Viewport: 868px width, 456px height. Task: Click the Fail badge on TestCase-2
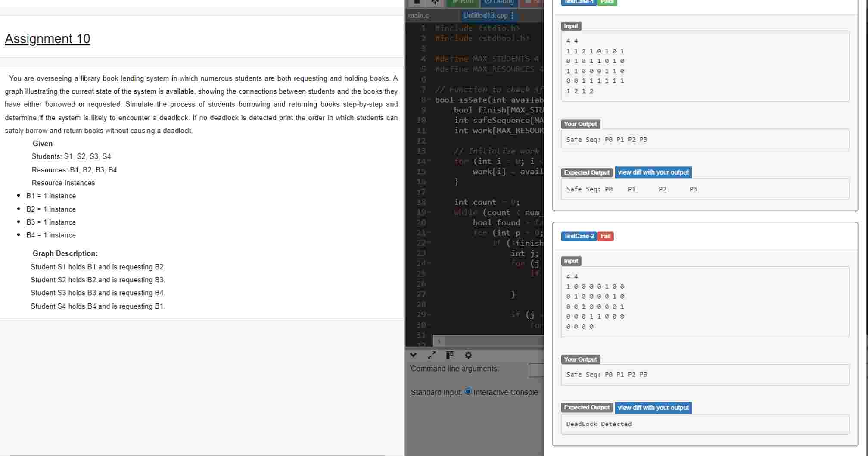605,236
